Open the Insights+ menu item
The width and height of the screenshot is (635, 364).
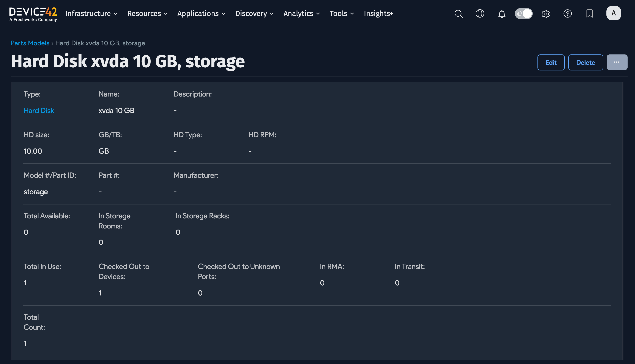coord(378,14)
